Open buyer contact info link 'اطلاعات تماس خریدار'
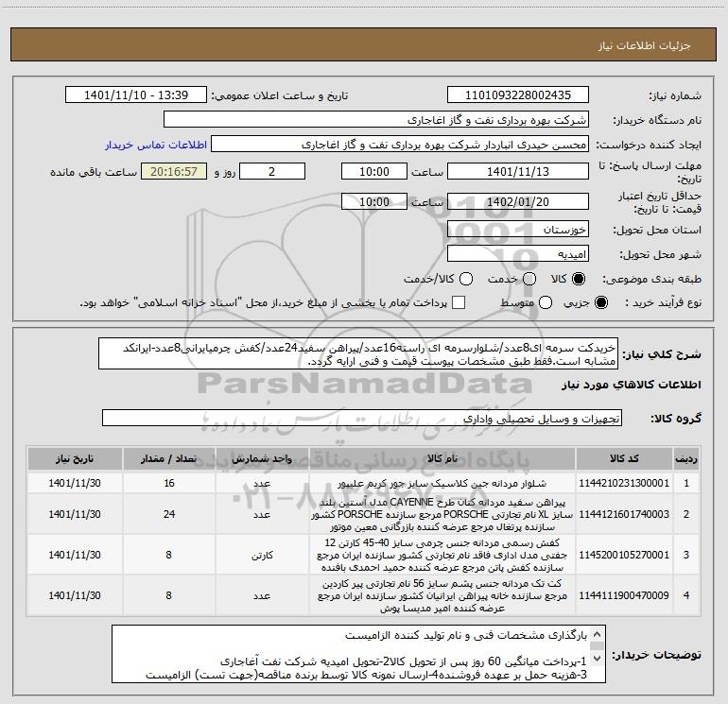The image size is (728, 704). [x=156, y=145]
